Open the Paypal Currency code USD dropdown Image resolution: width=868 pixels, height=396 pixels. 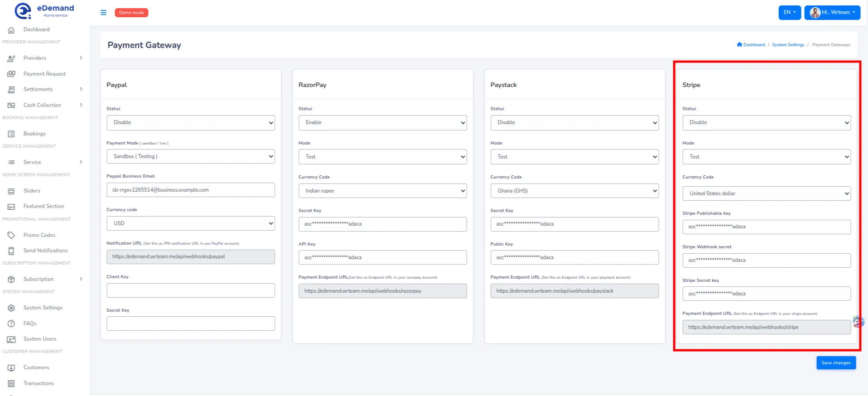[191, 223]
